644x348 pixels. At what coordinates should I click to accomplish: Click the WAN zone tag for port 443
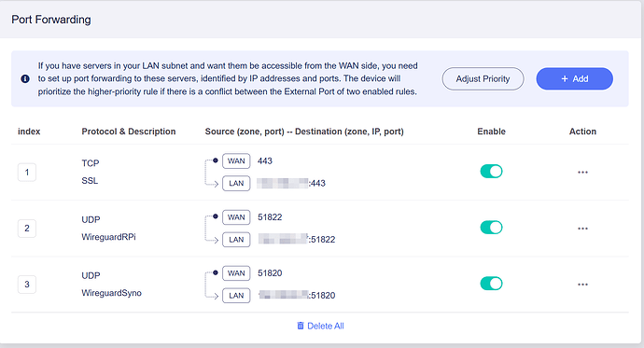tap(236, 160)
